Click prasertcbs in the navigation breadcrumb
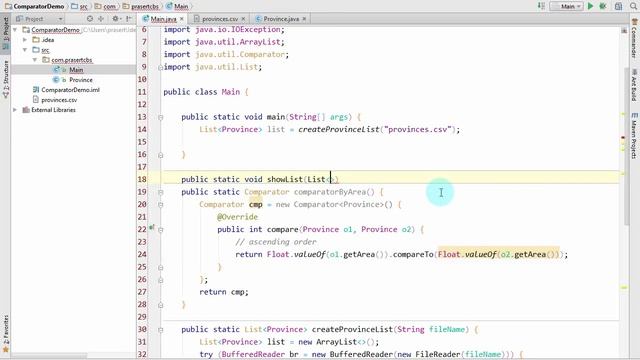 [x=141, y=6]
